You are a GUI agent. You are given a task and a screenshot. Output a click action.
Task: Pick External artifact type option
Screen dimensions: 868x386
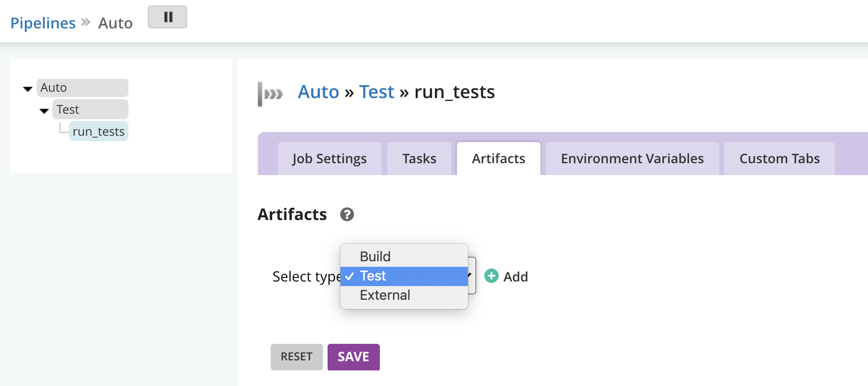(x=384, y=295)
